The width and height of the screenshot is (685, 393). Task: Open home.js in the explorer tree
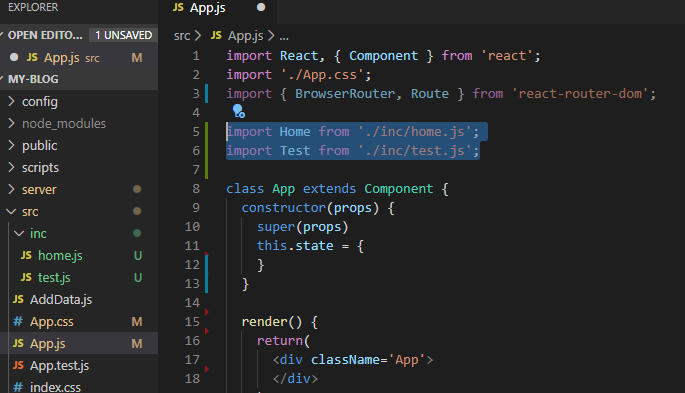click(60, 255)
